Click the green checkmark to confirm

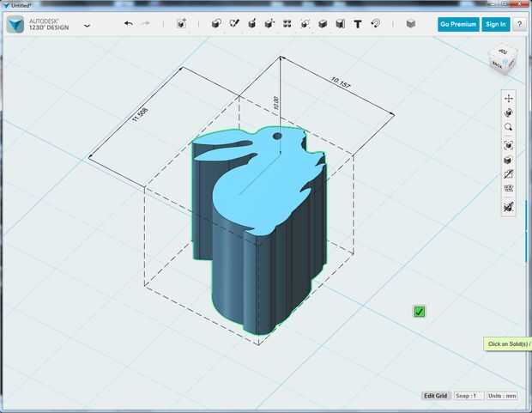click(419, 312)
